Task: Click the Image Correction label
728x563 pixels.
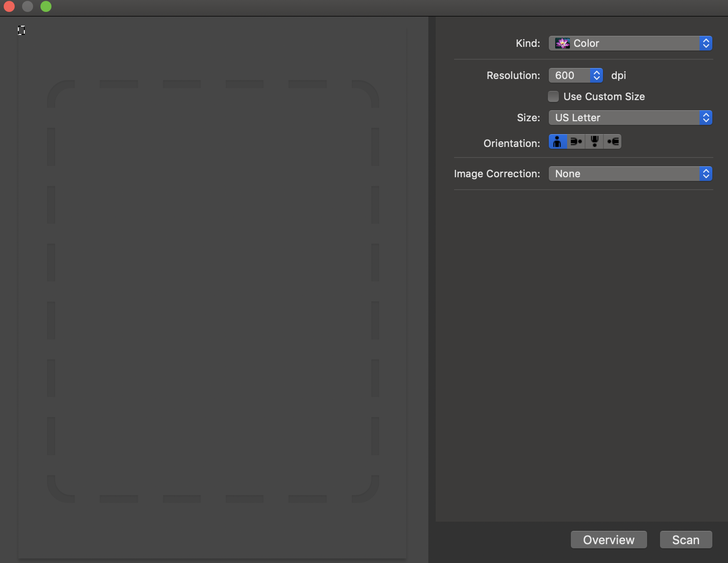Action: pyautogui.click(x=497, y=174)
